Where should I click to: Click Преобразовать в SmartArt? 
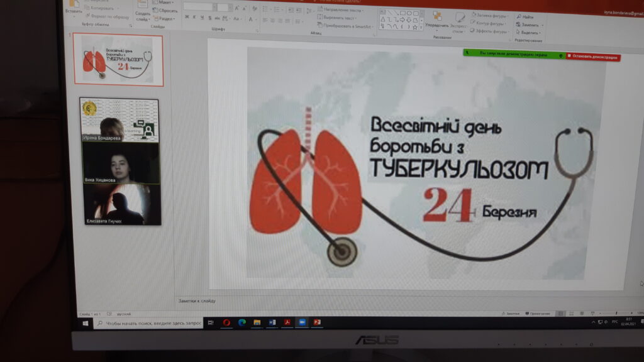[345, 26]
